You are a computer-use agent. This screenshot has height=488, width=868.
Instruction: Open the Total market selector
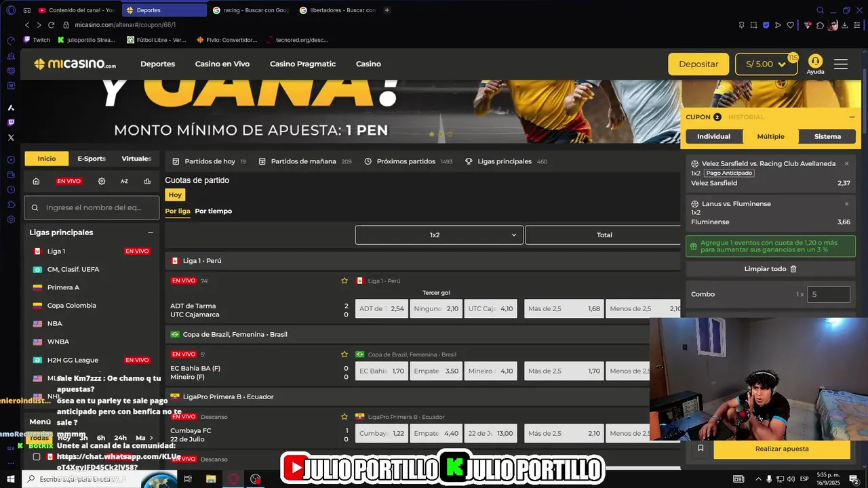603,235
